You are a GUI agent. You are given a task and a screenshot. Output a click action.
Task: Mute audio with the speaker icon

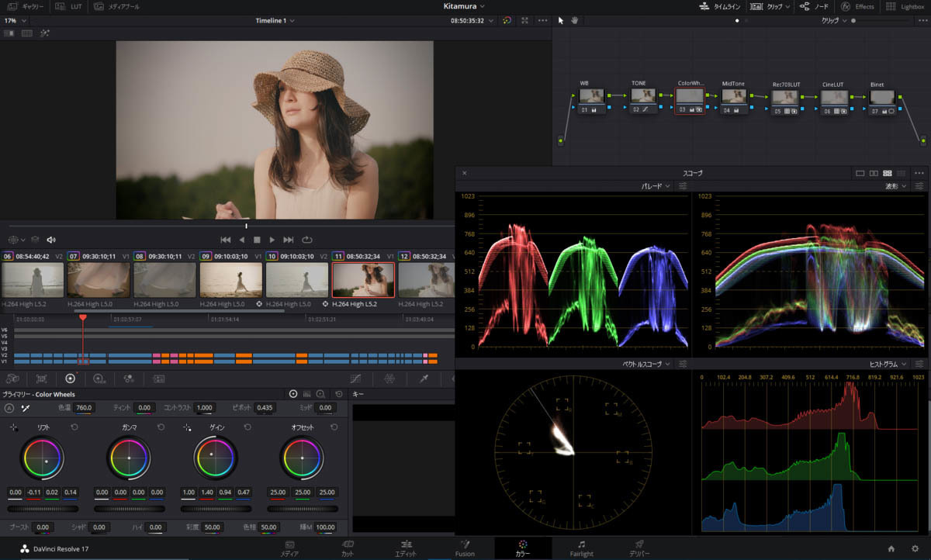(x=51, y=240)
